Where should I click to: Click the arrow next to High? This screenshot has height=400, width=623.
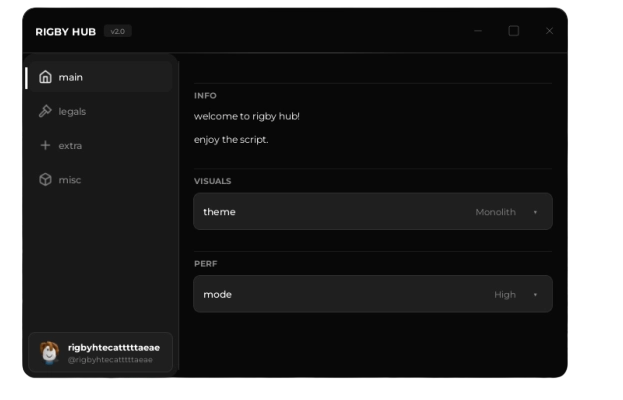click(535, 295)
